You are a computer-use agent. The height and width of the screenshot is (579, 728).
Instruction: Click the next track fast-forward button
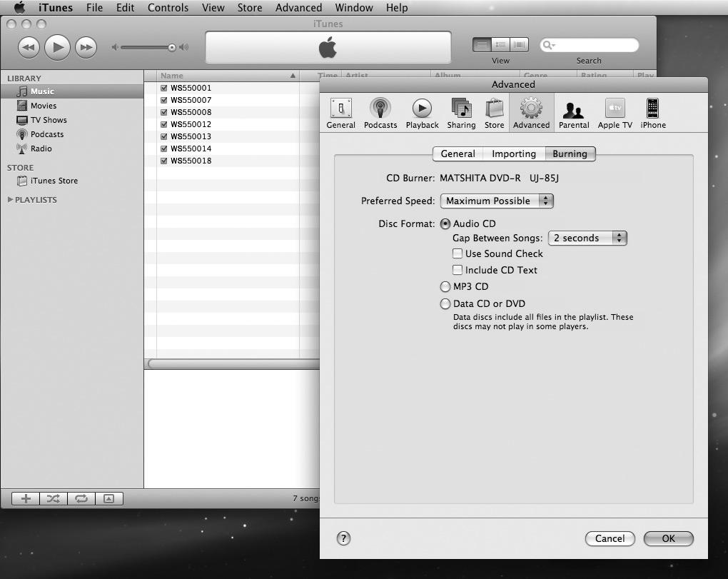coord(86,47)
